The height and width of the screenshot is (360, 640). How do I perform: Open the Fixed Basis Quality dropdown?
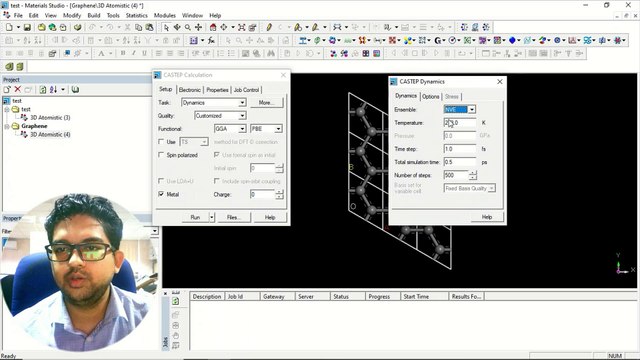[492, 188]
